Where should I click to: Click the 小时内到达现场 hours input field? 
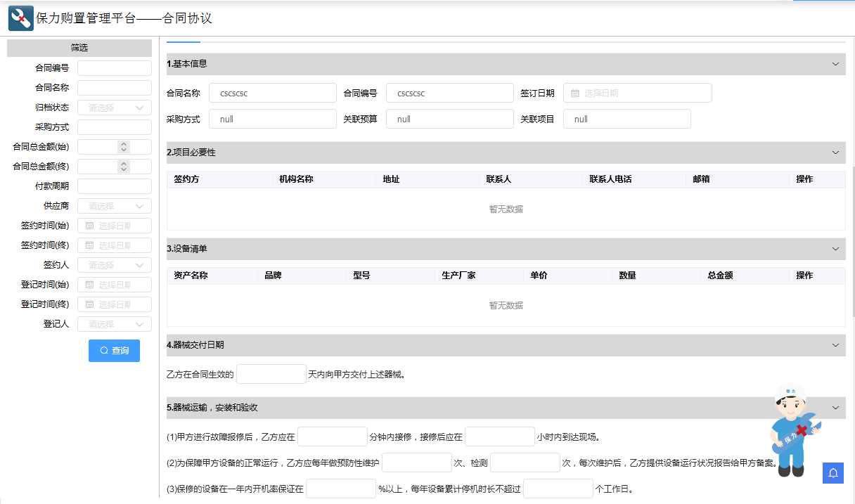pos(500,437)
